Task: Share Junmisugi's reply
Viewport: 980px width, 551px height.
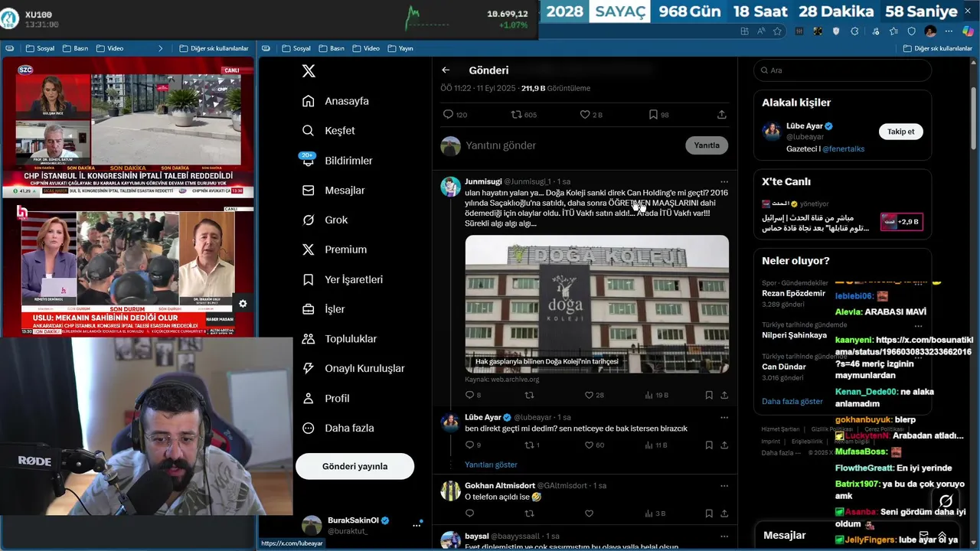Action: pyautogui.click(x=724, y=395)
